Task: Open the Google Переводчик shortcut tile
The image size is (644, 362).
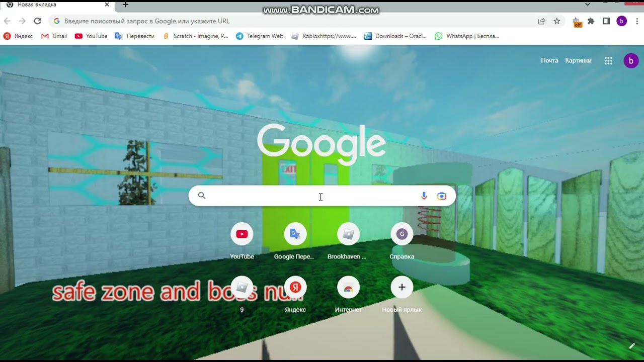Action: pos(295,241)
